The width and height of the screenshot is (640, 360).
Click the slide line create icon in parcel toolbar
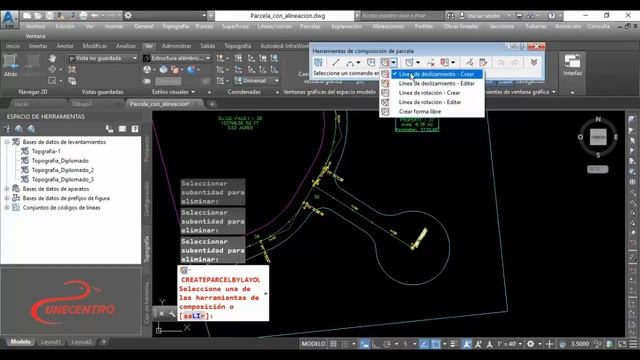384,62
